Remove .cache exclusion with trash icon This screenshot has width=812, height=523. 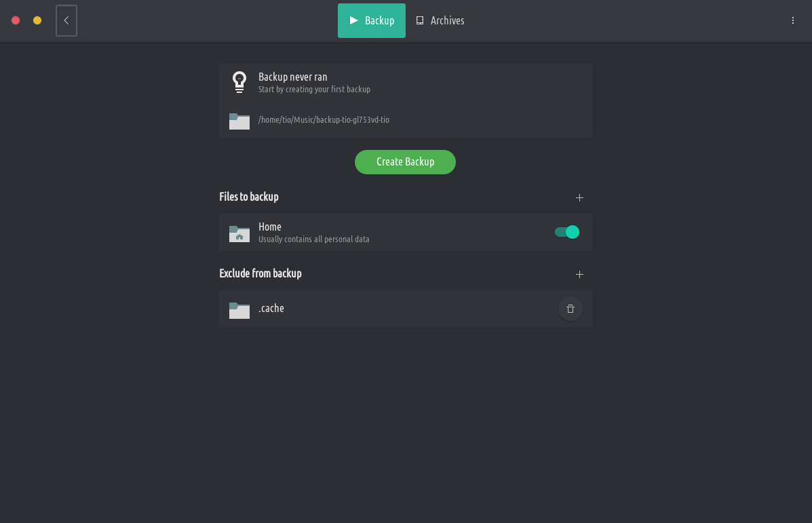(x=571, y=309)
